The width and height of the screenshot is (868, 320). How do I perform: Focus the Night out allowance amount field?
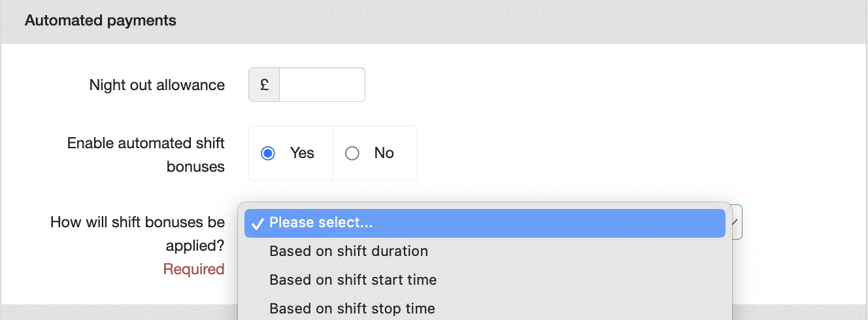click(x=322, y=85)
